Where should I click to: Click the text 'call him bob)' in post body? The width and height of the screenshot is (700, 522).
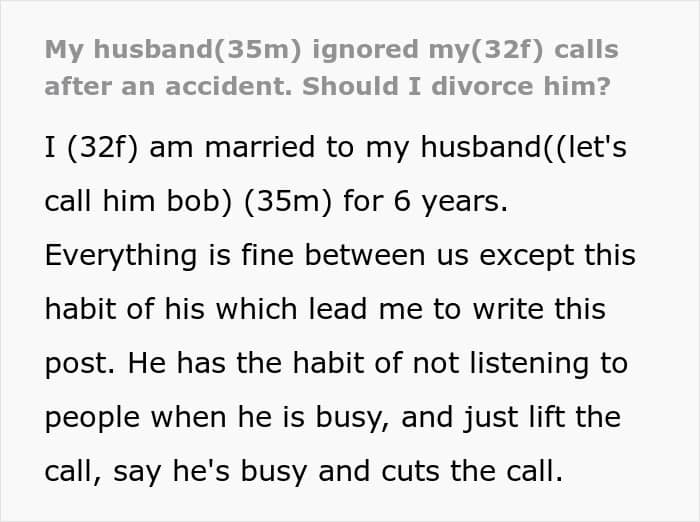pos(139,201)
